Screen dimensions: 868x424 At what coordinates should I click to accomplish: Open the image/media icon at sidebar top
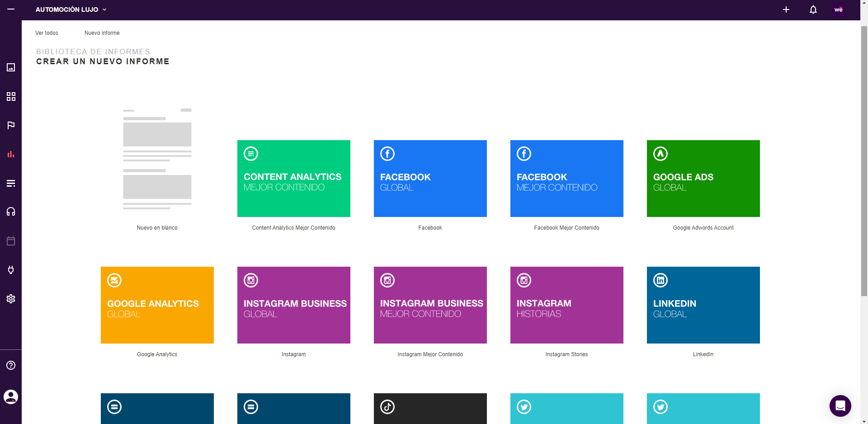tap(11, 67)
